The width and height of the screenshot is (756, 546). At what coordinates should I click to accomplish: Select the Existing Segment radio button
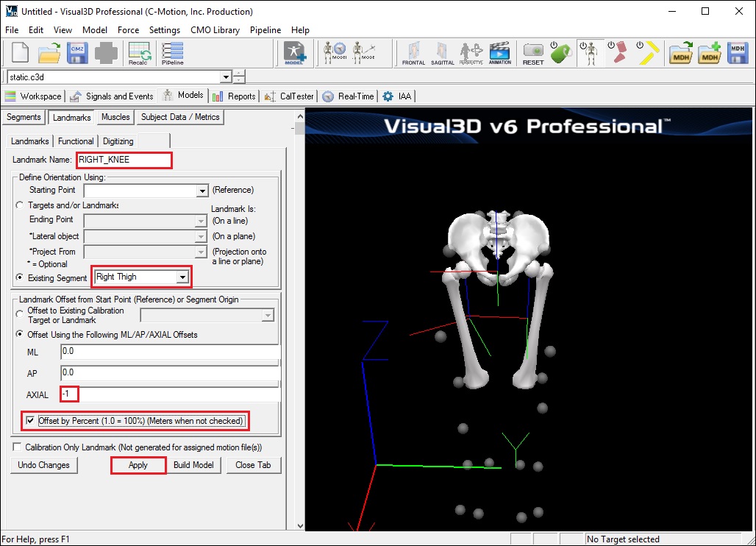click(19, 277)
